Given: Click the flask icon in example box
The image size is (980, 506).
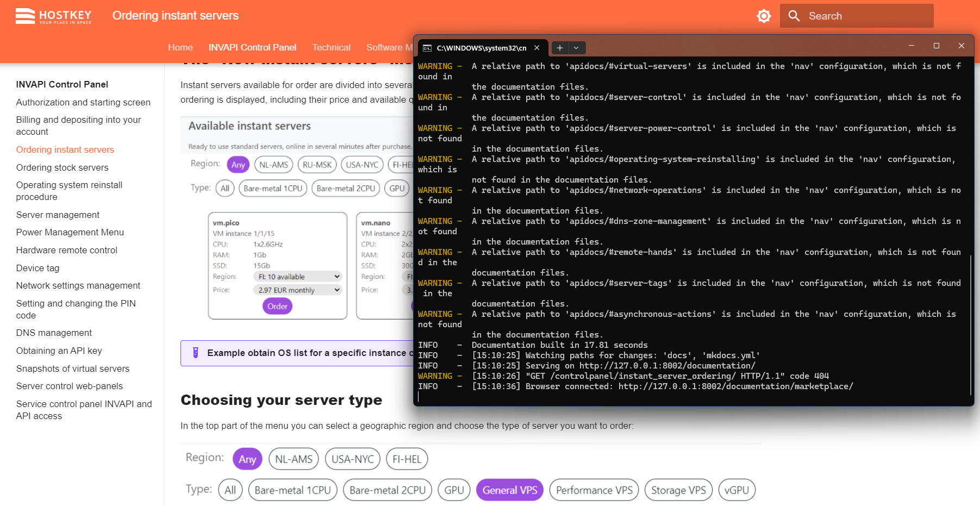Looking at the screenshot, I should click(x=196, y=353).
